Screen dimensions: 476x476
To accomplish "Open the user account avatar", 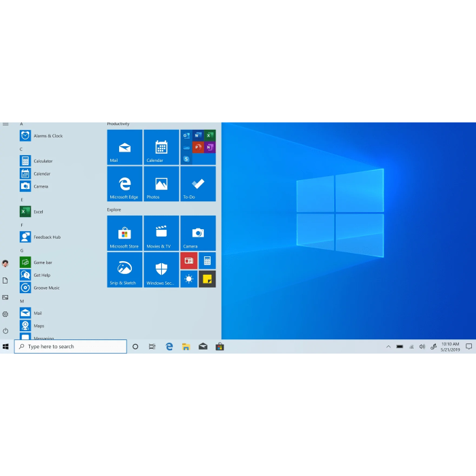I will pos(5,264).
